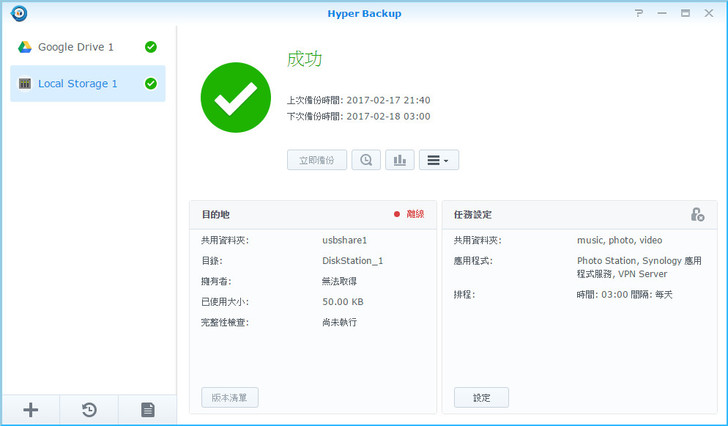Click the 立即備份 back up now button
The height and width of the screenshot is (426, 728).
tap(317, 160)
